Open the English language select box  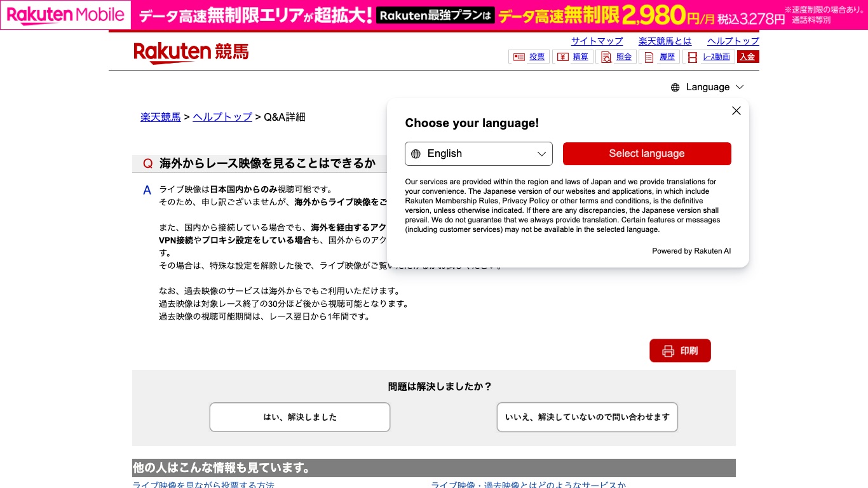click(478, 154)
